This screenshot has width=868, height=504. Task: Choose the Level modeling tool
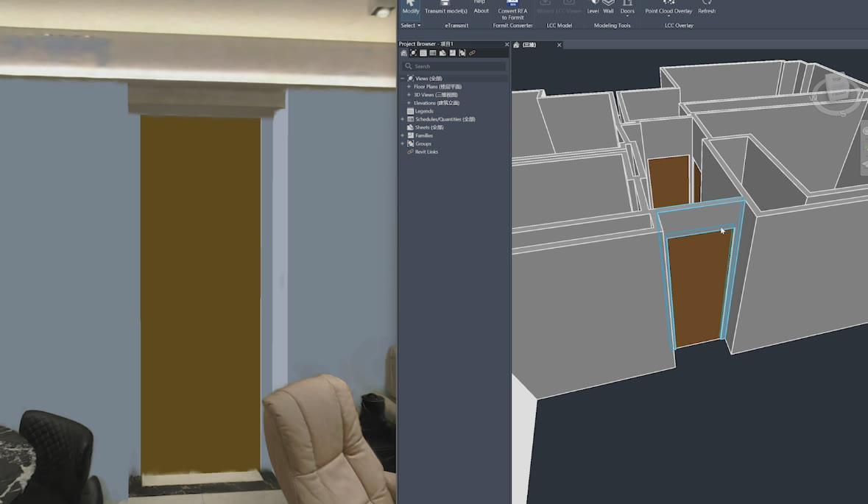(x=593, y=8)
